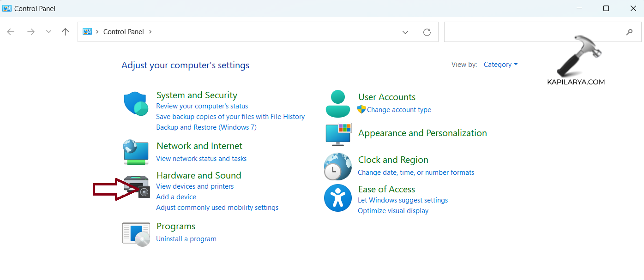Open Change account type link
This screenshot has height=280, width=644.
[x=399, y=110]
